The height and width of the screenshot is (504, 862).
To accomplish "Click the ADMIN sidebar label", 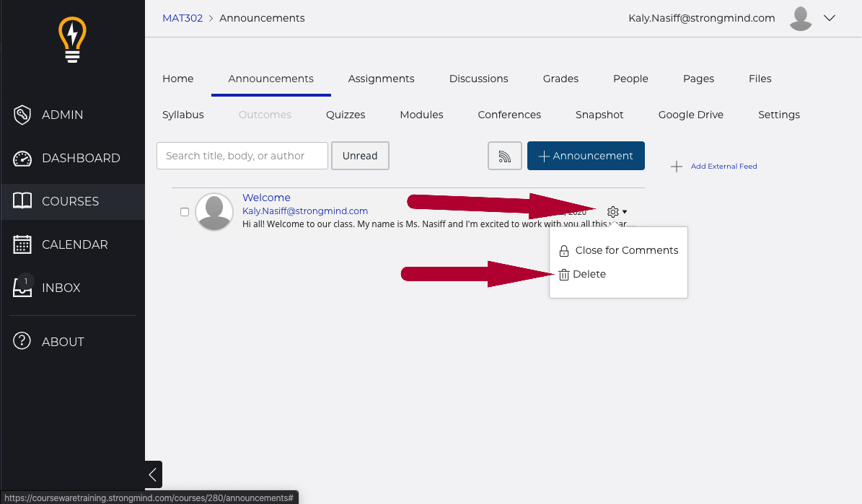I will [63, 115].
